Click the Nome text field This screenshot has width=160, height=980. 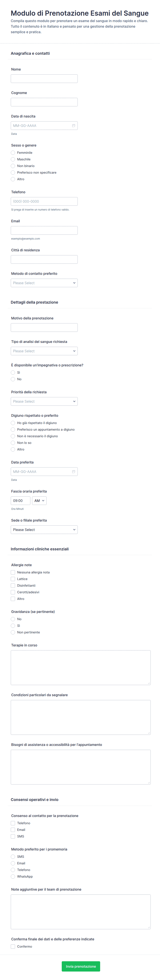[44, 79]
